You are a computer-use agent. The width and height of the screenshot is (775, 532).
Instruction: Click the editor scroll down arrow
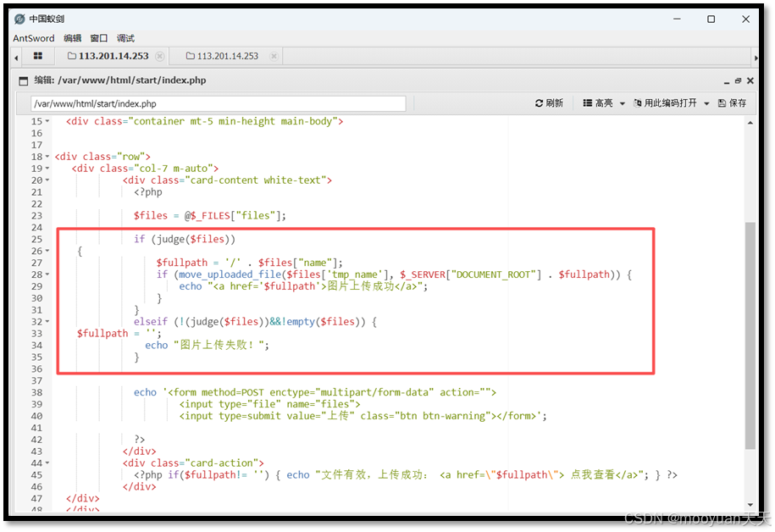750,505
